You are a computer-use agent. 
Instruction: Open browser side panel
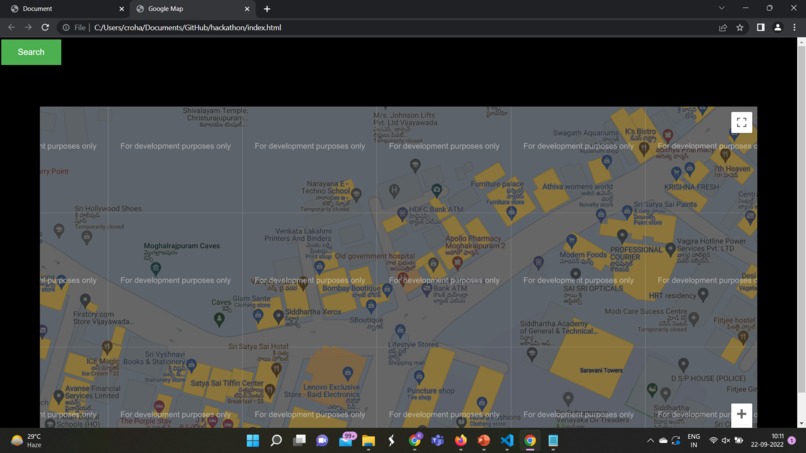pyautogui.click(x=760, y=27)
